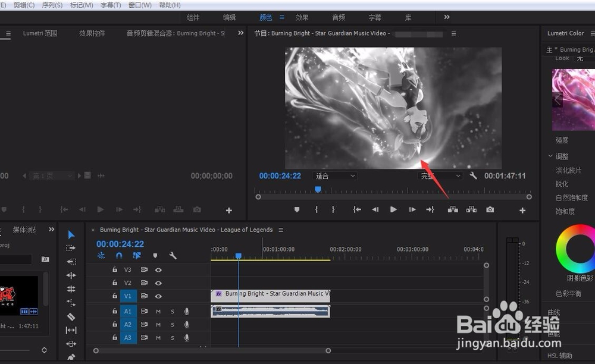Toggle V3 track output eye
This screenshot has width=595, height=364.
[x=158, y=270]
